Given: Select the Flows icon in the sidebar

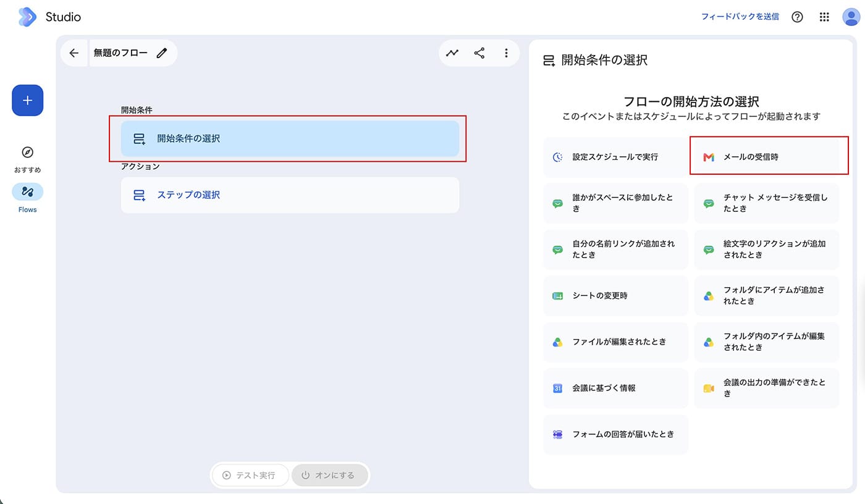Looking at the screenshot, I should (28, 191).
